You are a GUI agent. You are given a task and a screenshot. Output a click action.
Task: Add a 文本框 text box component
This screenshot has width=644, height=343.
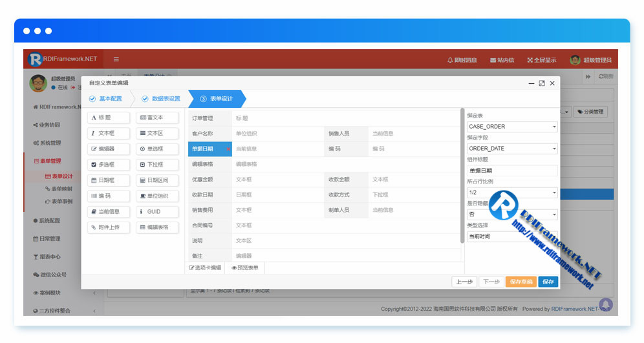click(x=109, y=133)
